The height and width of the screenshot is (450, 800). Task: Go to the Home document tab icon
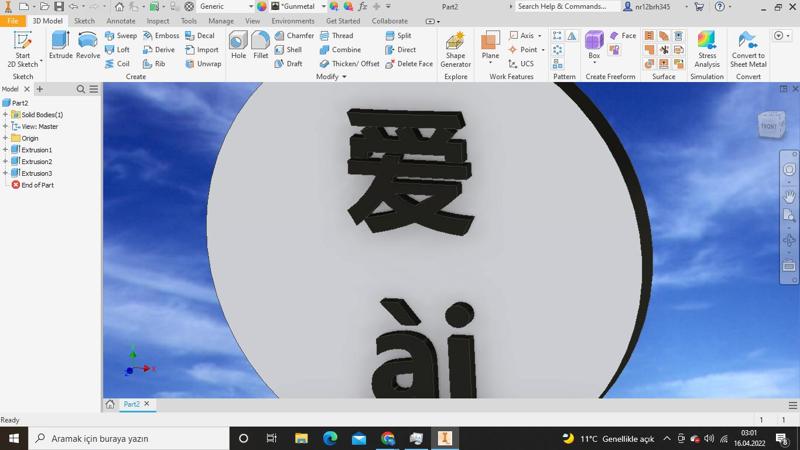point(110,404)
